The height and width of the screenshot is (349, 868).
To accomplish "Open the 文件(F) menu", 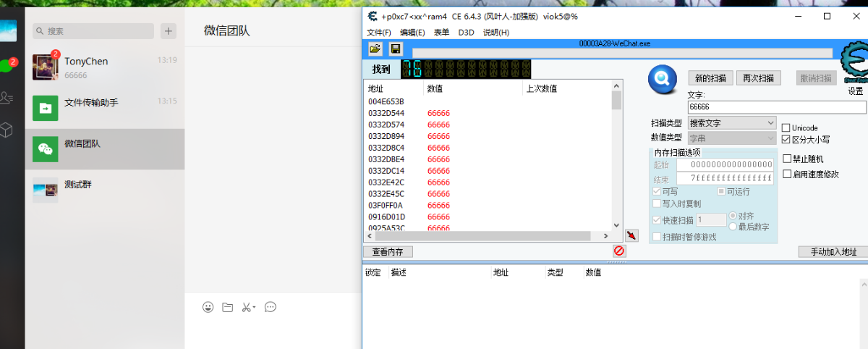I will (x=379, y=33).
